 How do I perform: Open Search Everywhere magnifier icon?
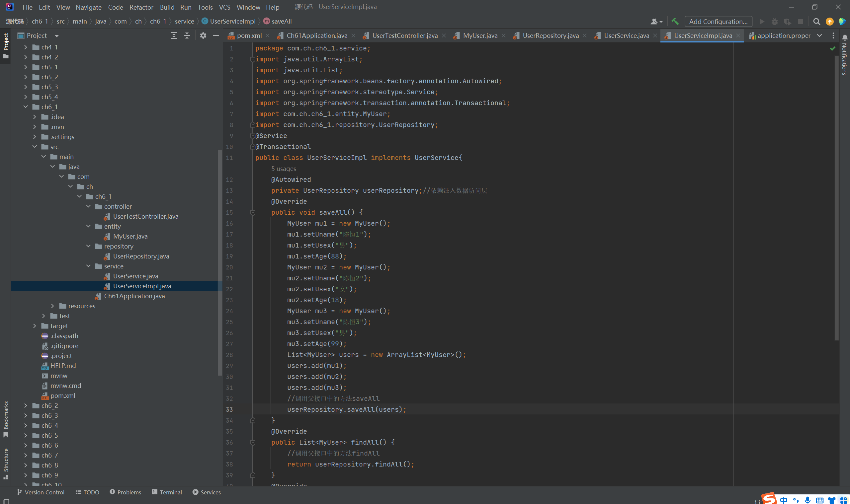coord(816,21)
